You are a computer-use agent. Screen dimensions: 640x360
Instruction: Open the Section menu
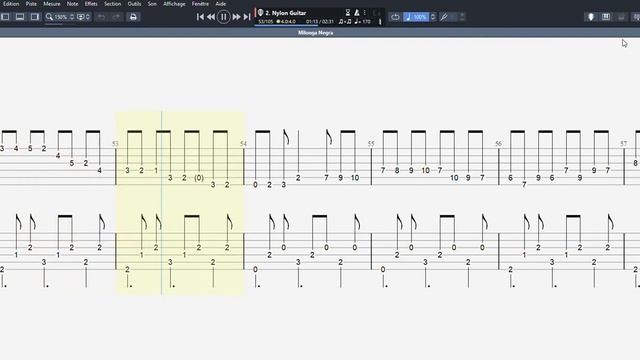click(x=112, y=4)
